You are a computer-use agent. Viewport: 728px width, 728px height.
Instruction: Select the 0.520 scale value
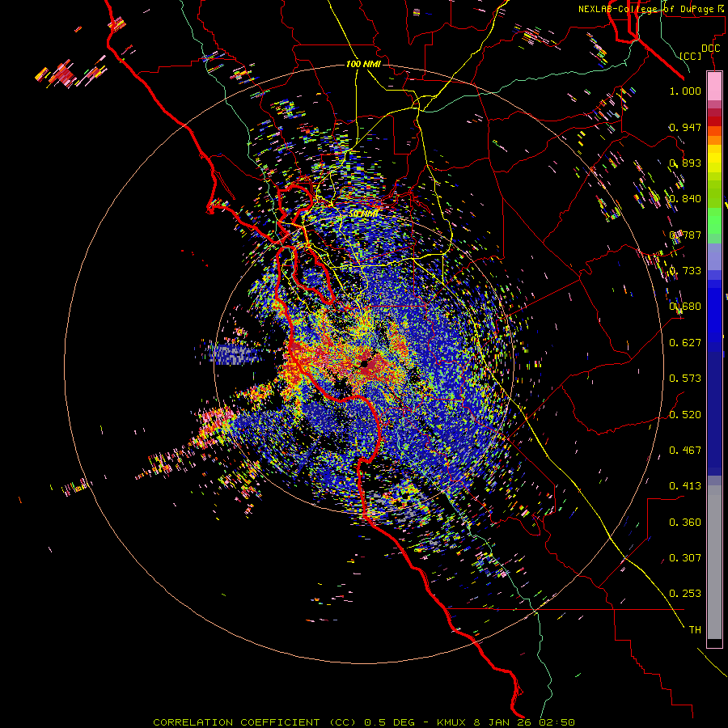pos(685,415)
